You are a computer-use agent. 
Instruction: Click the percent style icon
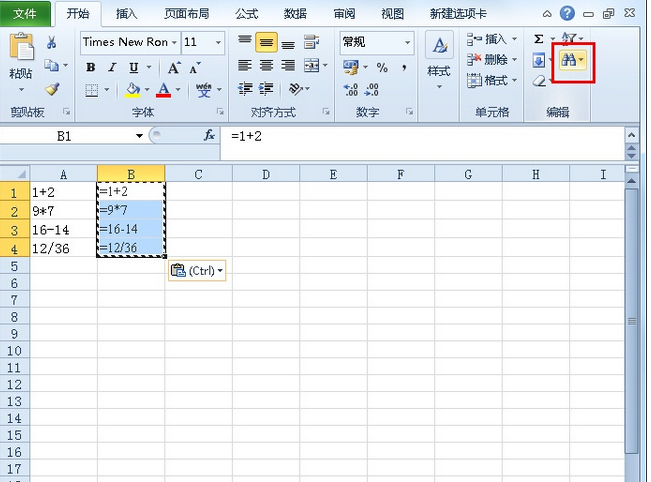382,67
